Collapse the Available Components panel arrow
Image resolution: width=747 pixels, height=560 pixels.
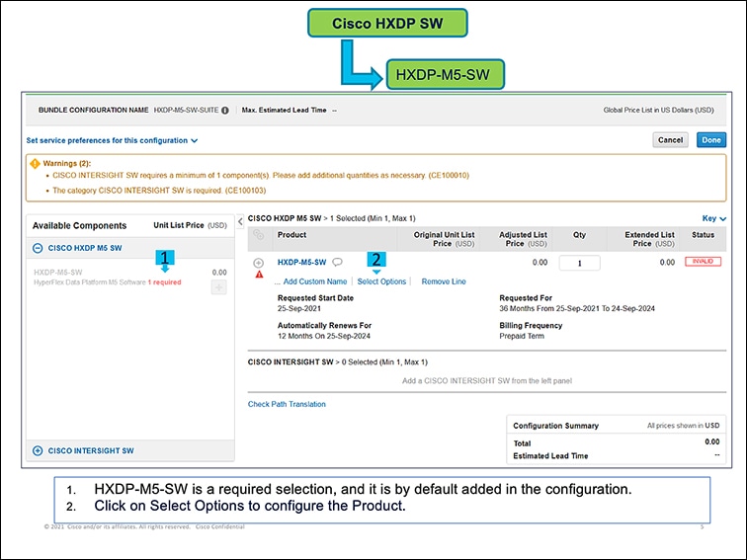[x=240, y=221]
